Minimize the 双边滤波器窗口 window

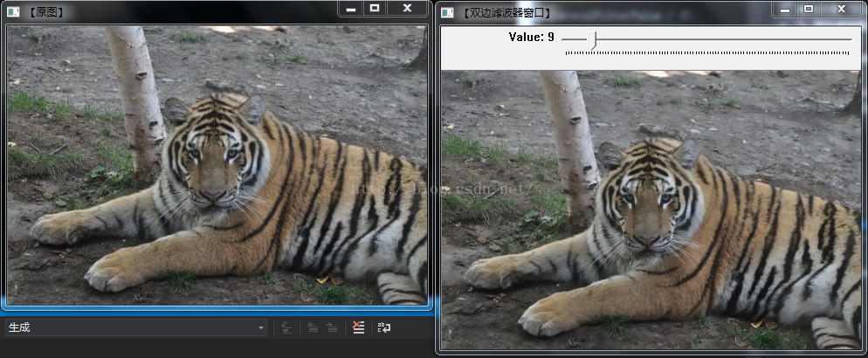[x=783, y=9]
